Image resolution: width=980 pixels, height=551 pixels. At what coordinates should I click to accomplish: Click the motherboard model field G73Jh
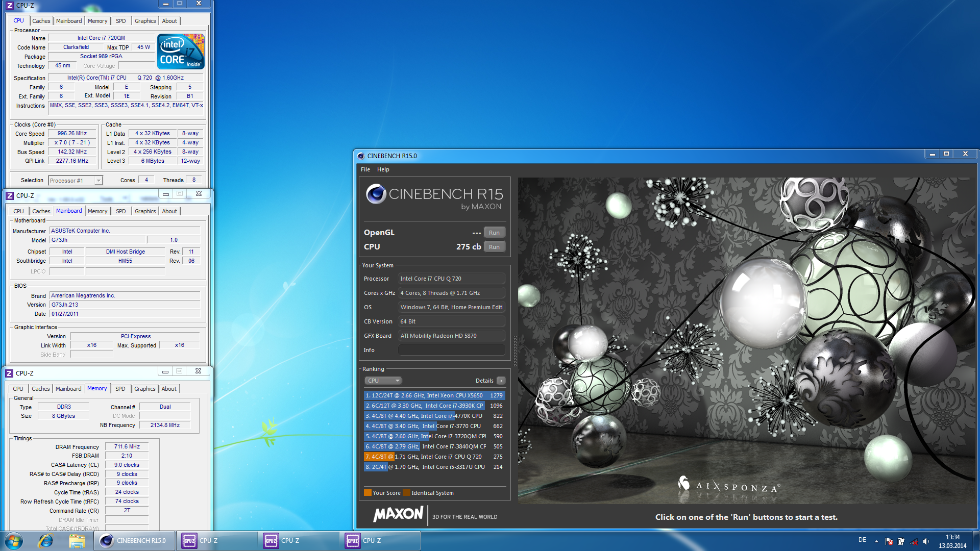pyautogui.click(x=97, y=240)
